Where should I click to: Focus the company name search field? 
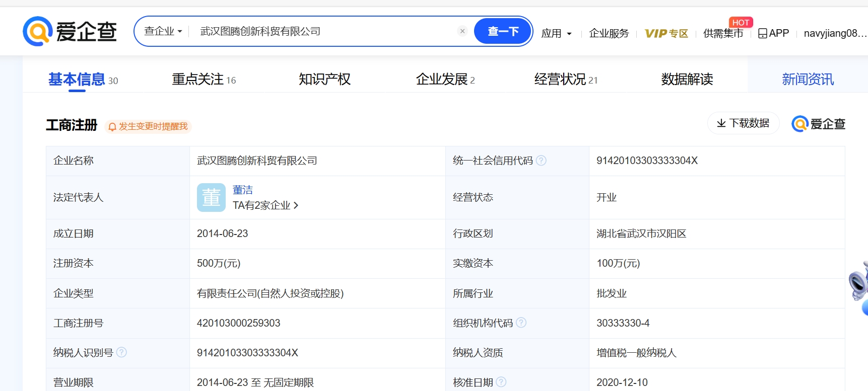click(x=325, y=31)
